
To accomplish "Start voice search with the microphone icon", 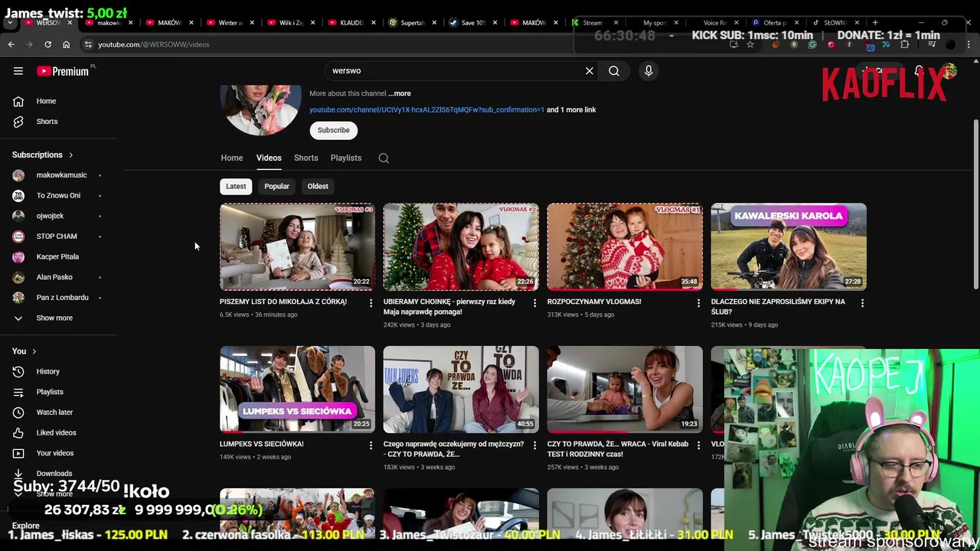I will coord(648,71).
